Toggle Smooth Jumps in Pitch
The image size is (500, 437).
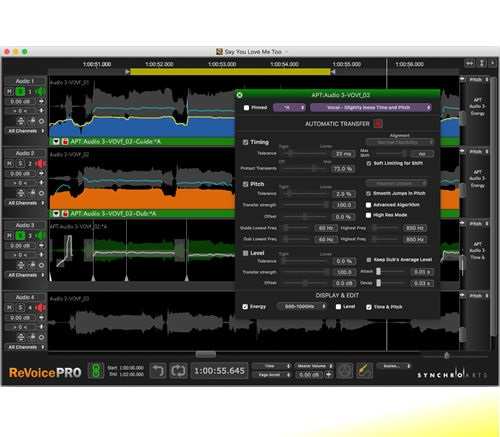369,193
